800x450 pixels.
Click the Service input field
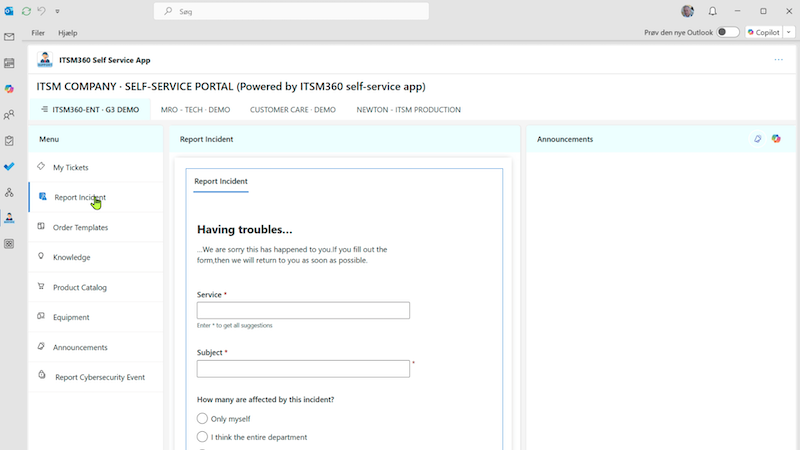click(303, 310)
